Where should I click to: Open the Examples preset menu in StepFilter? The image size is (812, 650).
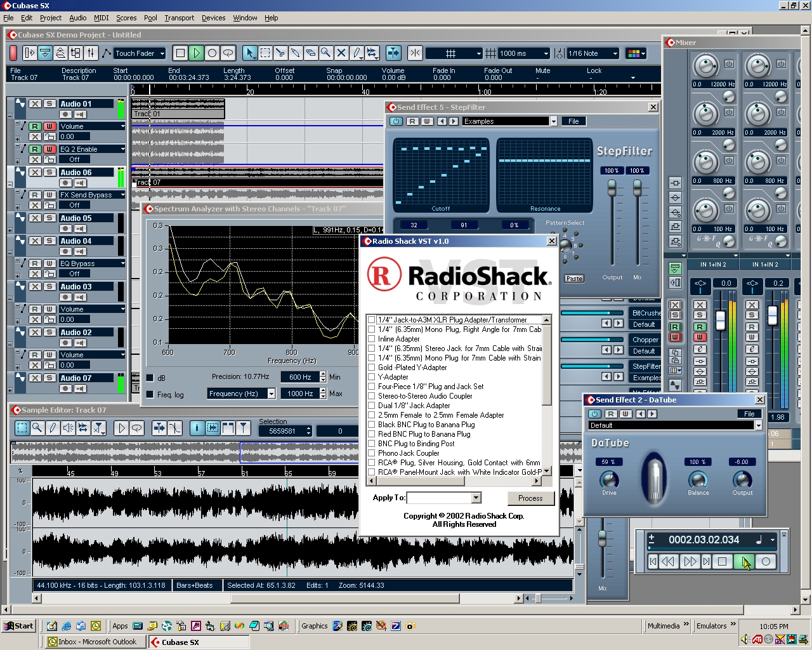[x=553, y=121]
